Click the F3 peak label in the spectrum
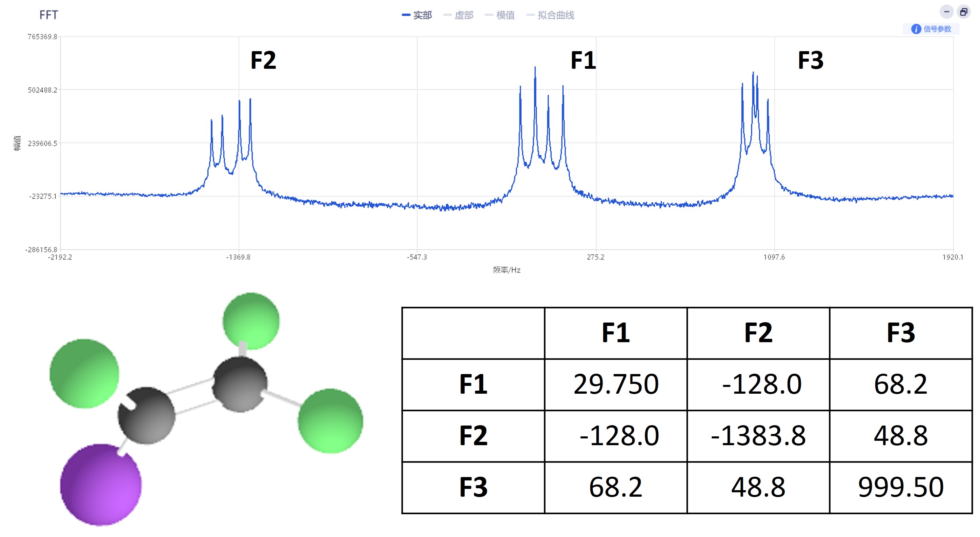Screen dimensions: 980x537 coord(810,60)
